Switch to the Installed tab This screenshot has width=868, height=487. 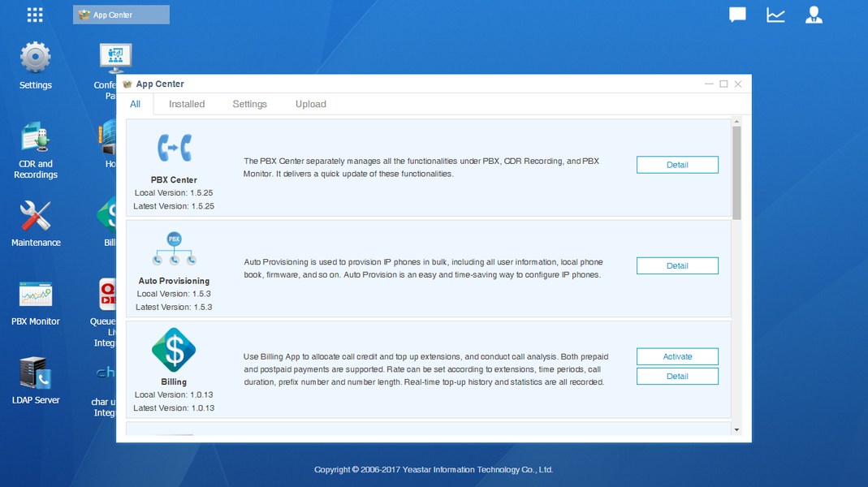coord(187,104)
